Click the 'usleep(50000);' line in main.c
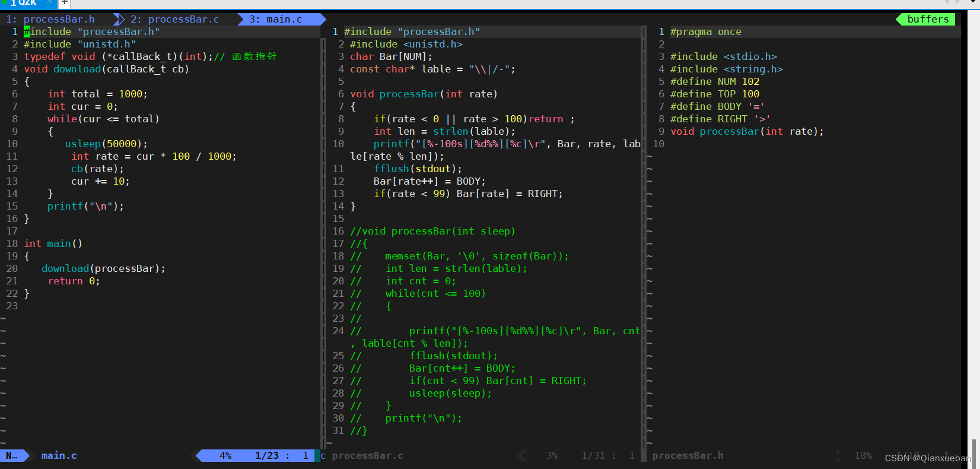The height and width of the screenshot is (469, 980). click(x=107, y=144)
